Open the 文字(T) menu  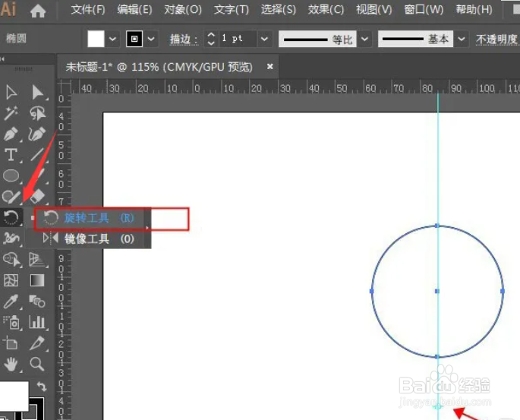click(231, 10)
